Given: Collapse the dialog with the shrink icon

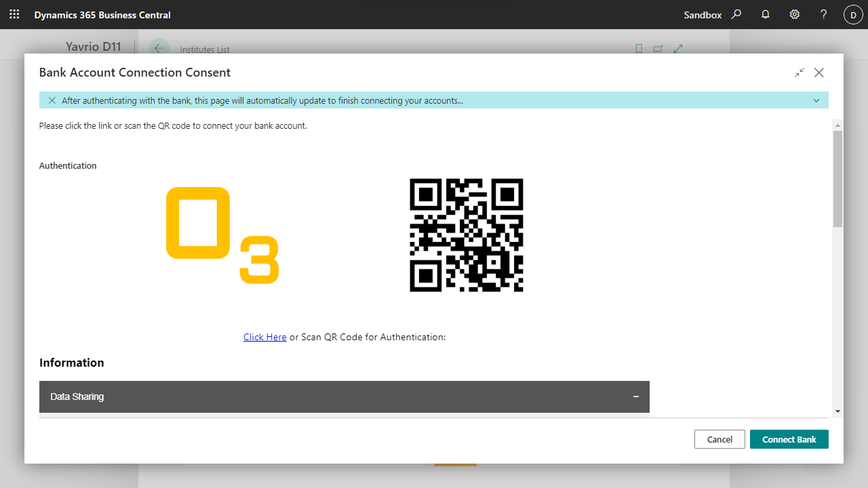Looking at the screenshot, I should coord(800,73).
